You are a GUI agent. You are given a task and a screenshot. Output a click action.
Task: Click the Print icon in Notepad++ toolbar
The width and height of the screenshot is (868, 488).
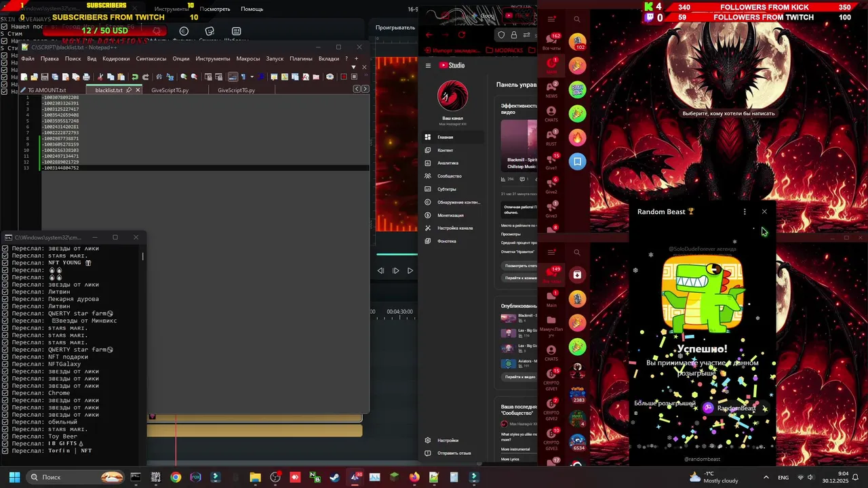click(86, 77)
